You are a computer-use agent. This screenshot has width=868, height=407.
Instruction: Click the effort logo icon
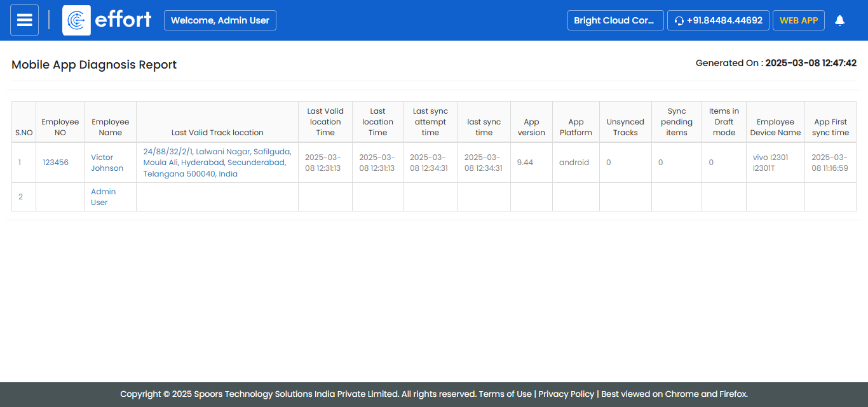[76, 20]
